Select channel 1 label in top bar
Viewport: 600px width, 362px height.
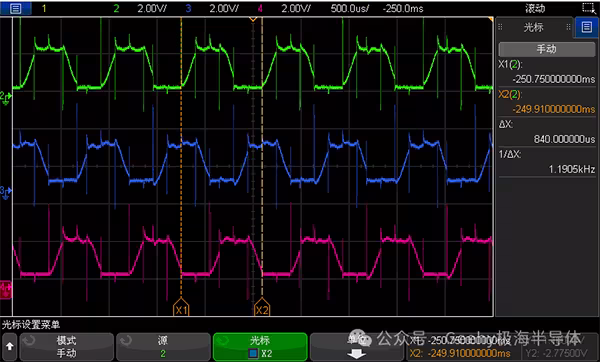[44, 8]
